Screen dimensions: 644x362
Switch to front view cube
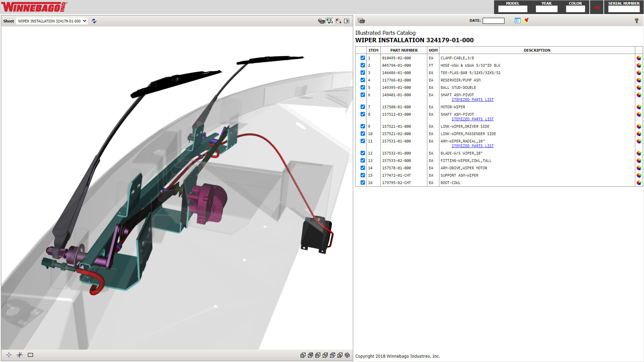point(303,355)
